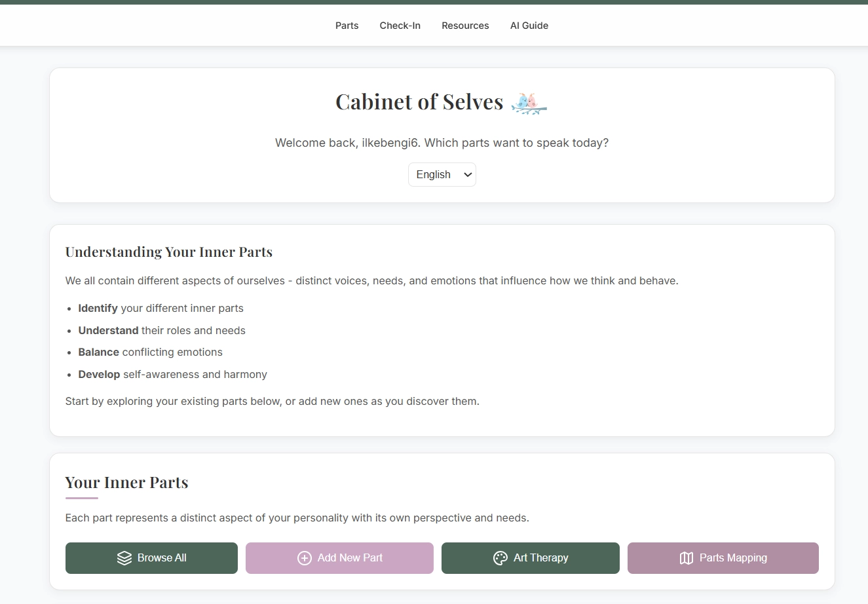This screenshot has width=868, height=604.
Task: Click the palette icon on Art Therapy
Action: [x=500, y=558]
